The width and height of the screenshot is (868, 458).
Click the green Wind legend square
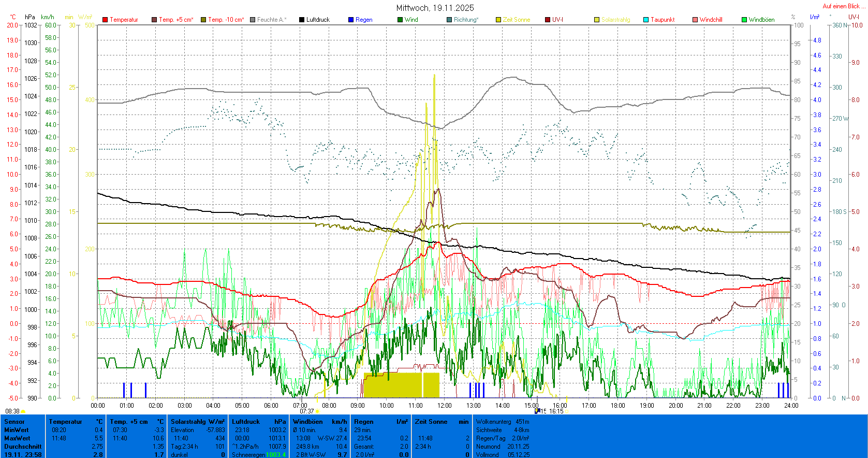coord(400,20)
